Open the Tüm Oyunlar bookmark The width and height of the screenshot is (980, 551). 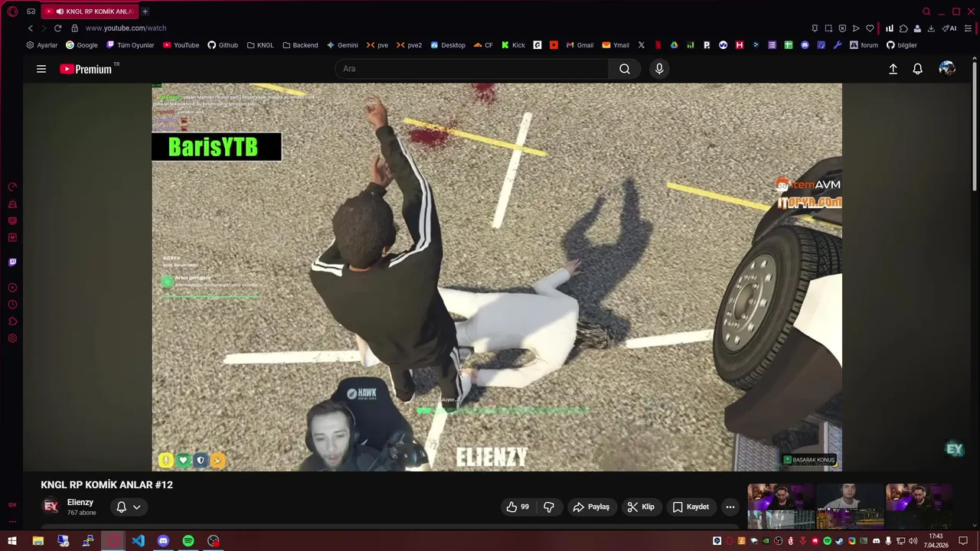(x=130, y=45)
